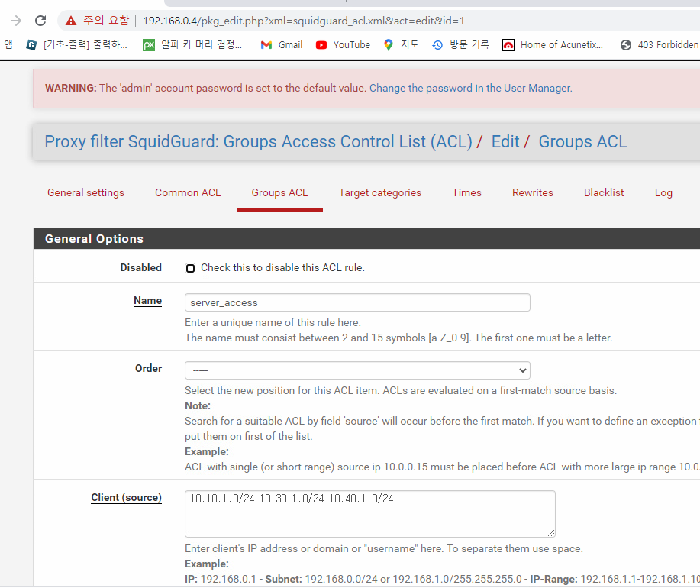Image resolution: width=700 pixels, height=588 pixels.
Task: Open the Blacklist tab
Action: 604,192
